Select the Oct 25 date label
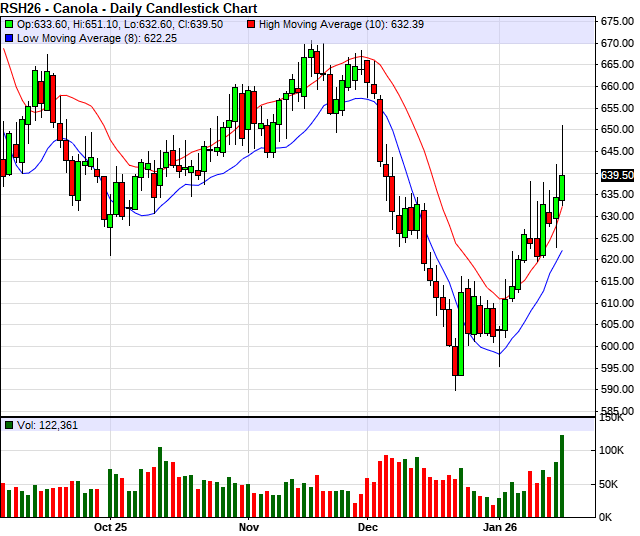The height and width of the screenshot is (536, 640). (110, 526)
